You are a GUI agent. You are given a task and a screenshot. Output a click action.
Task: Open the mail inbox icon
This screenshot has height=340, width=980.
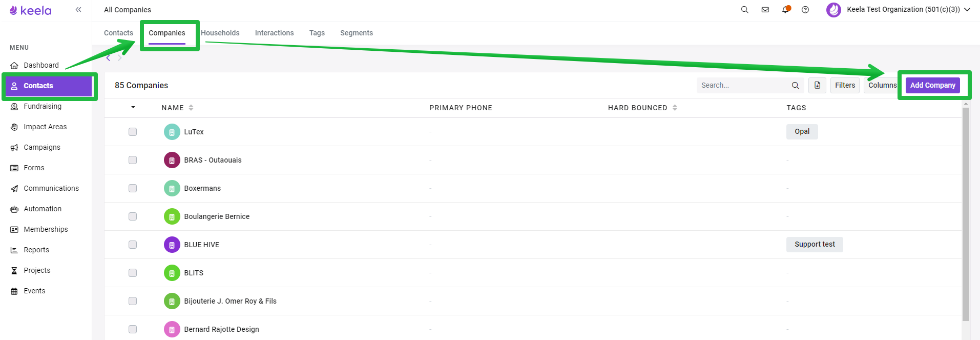tap(765, 10)
